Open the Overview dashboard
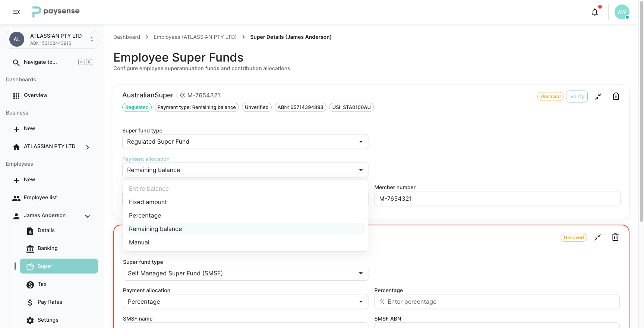 point(52,96)
